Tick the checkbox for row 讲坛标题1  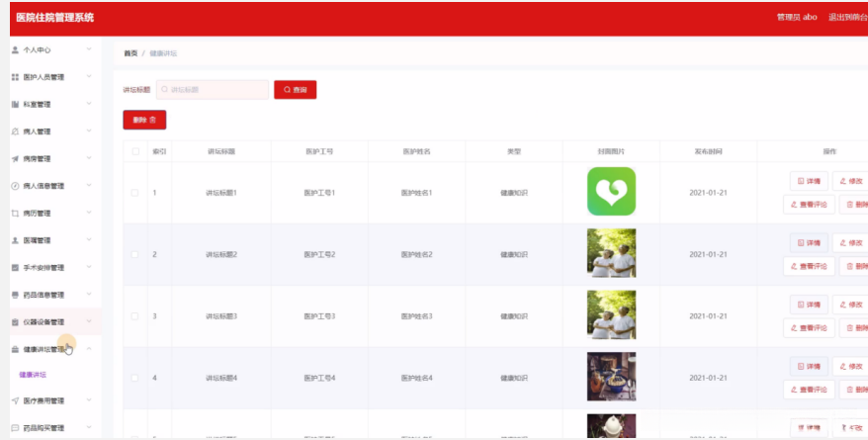[134, 193]
